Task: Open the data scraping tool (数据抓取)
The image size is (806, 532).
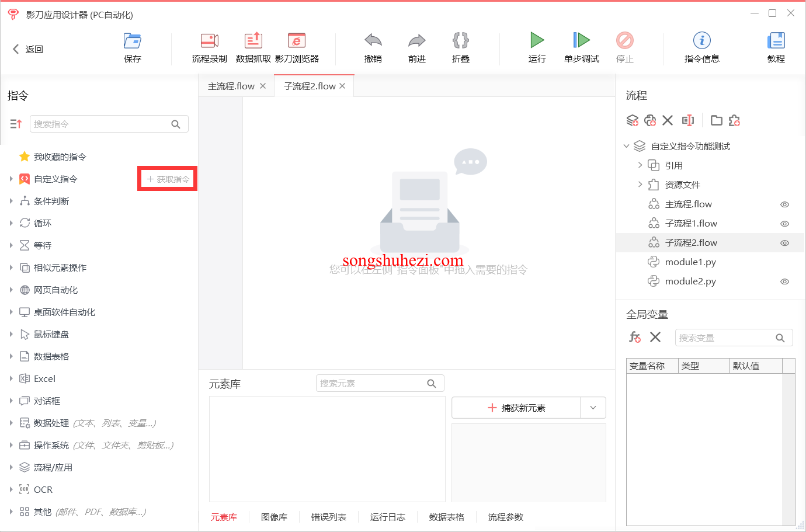Action: click(253, 47)
